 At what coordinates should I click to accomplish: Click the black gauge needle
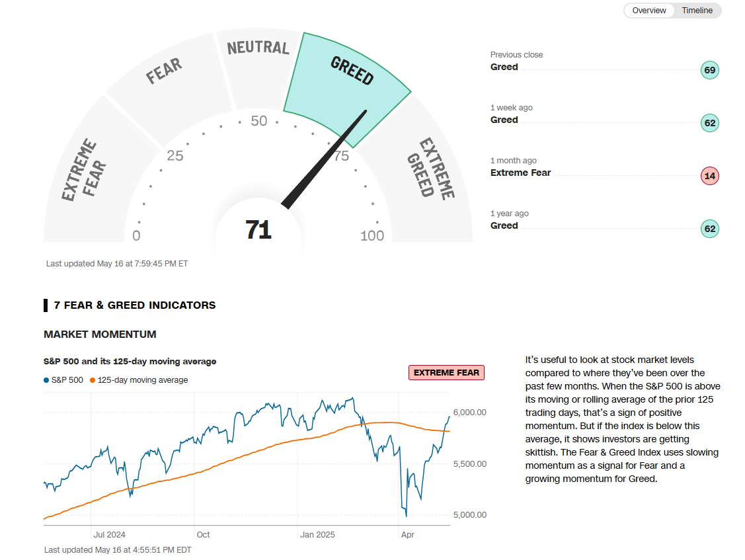point(324,159)
